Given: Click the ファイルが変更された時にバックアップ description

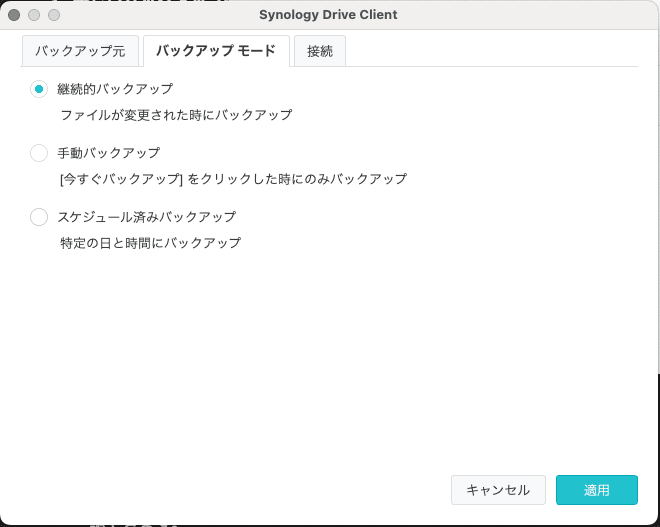Looking at the screenshot, I should pyautogui.click(x=176, y=115).
